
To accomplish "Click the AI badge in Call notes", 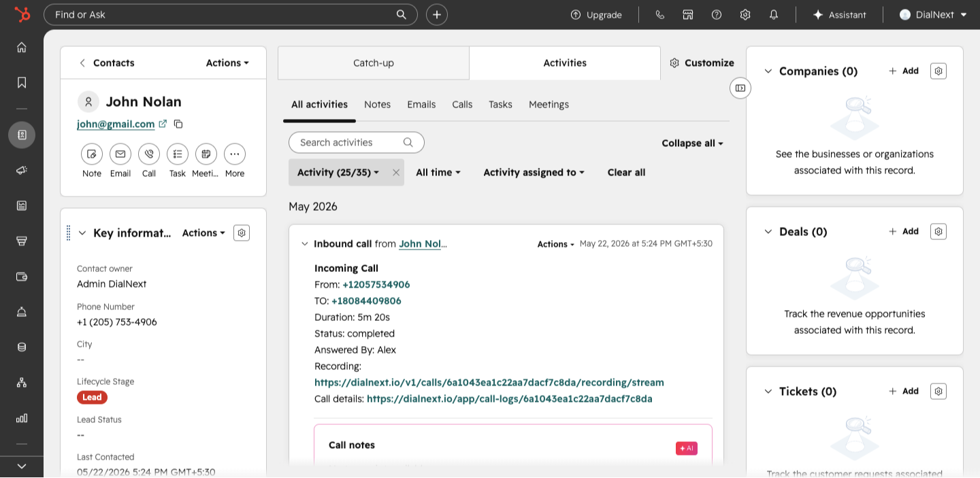I will click(687, 448).
